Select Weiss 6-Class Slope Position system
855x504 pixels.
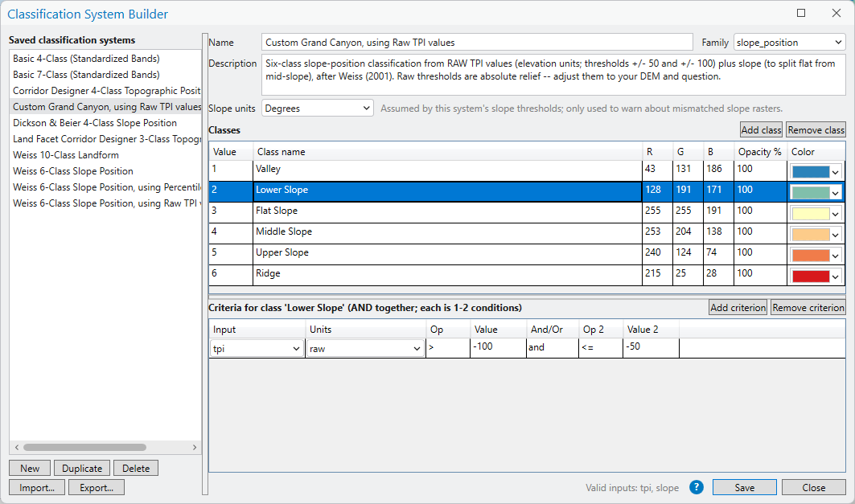[105, 171]
